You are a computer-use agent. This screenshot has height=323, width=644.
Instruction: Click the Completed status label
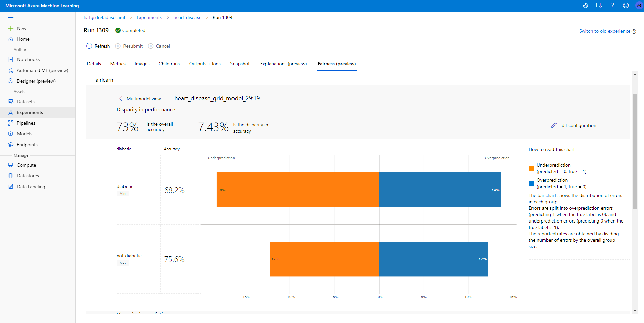click(134, 30)
